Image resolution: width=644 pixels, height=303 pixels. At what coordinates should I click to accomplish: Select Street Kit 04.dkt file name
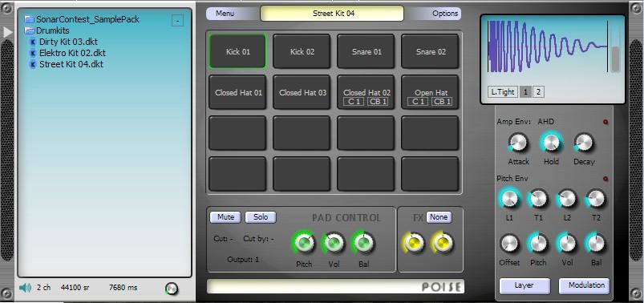coord(71,64)
